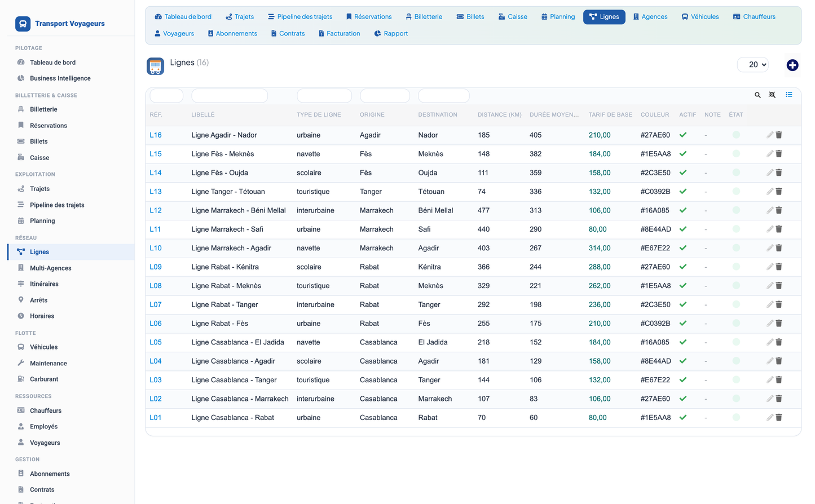Delete line L08 using trash icon

(x=779, y=286)
